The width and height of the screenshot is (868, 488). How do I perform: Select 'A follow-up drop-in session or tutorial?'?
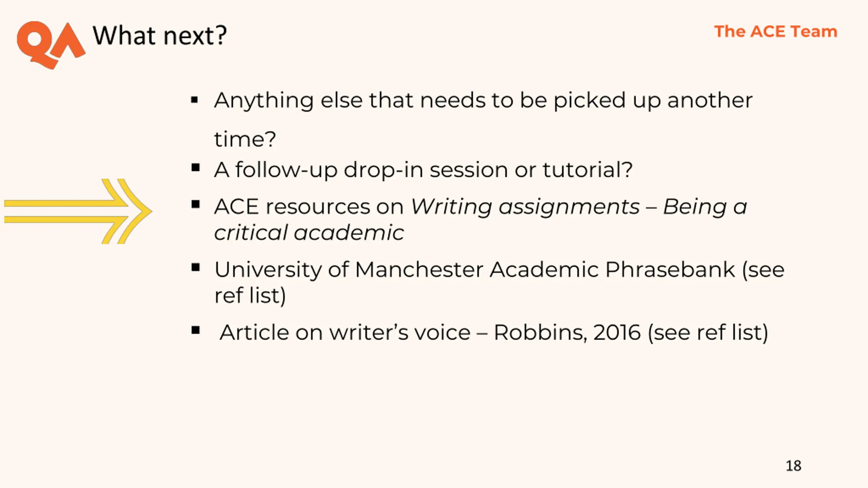pos(423,169)
